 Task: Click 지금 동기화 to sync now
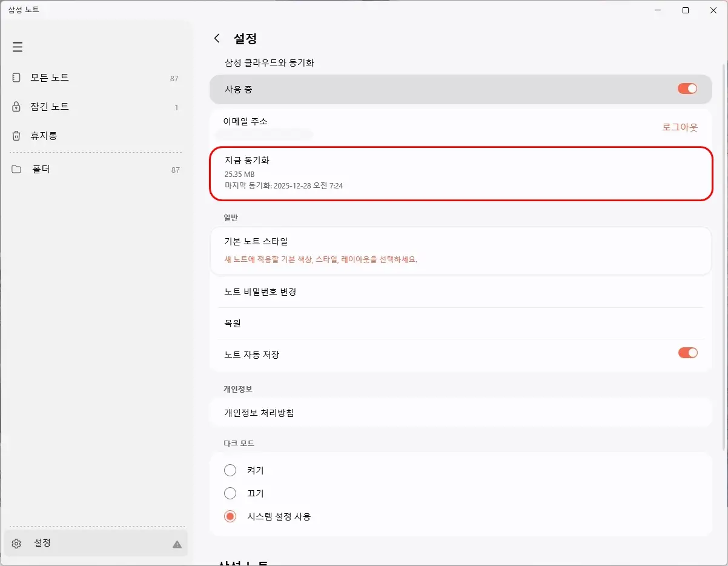[x=461, y=173]
